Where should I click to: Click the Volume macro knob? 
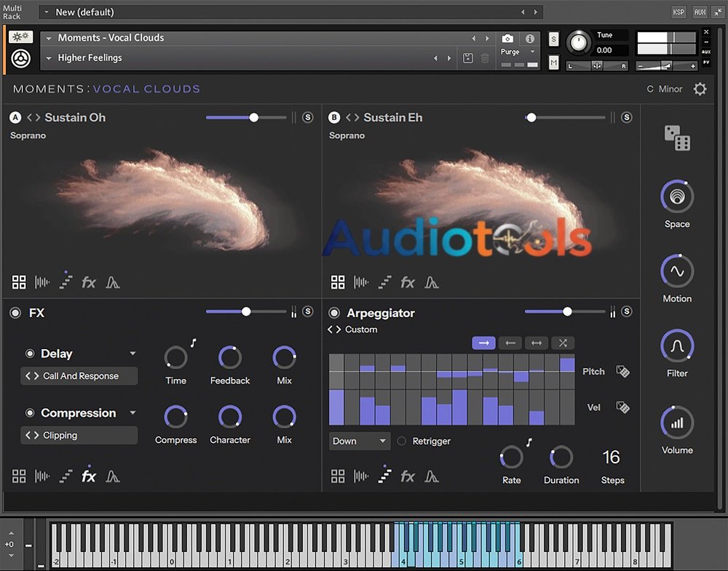click(x=677, y=423)
